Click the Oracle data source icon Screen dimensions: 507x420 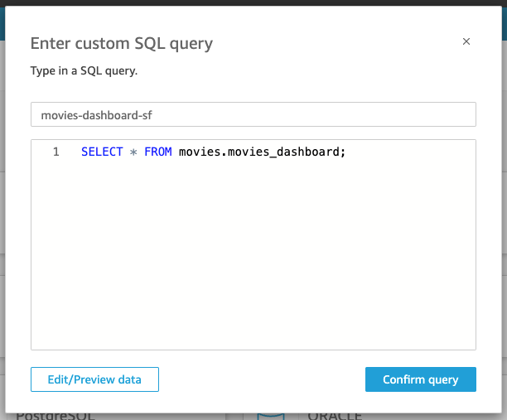(271, 413)
